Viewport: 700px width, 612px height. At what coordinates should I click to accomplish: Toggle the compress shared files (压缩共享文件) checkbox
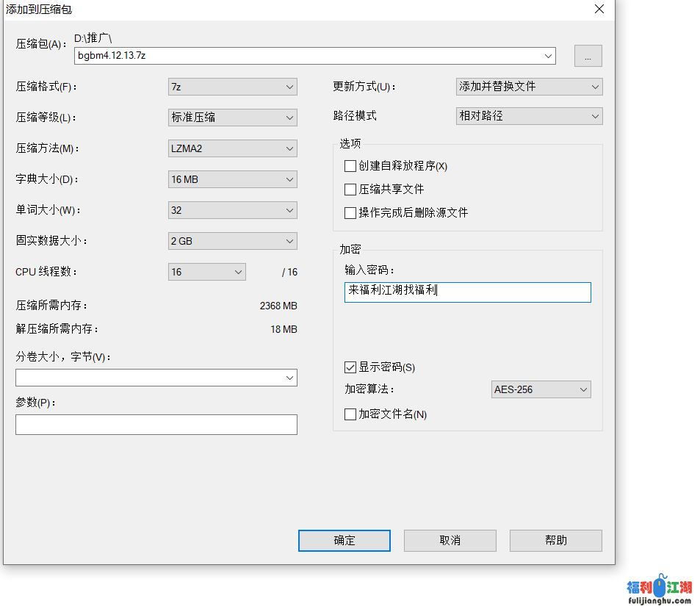350,190
